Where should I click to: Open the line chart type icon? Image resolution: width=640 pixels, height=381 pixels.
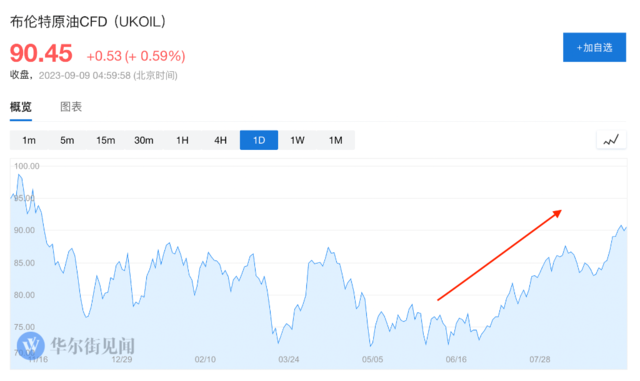611,140
